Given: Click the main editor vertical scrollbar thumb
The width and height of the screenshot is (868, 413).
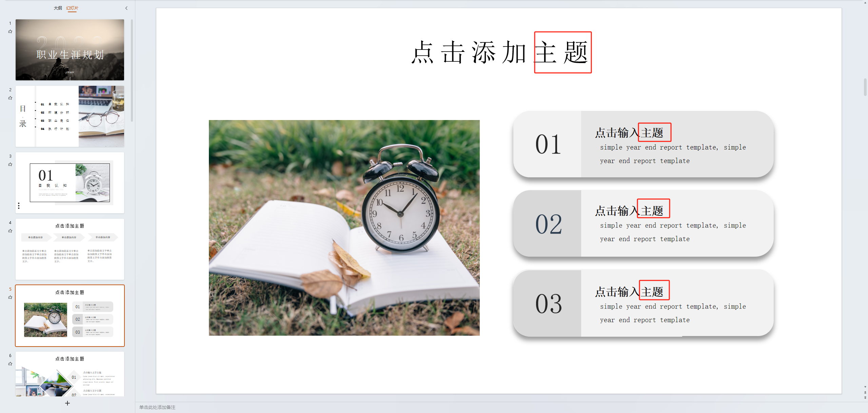Looking at the screenshot, I should [x=865, y=87].
